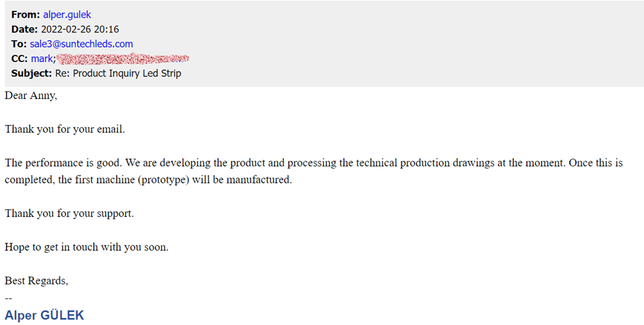This screenshot has height=325, width=644.
Task: Select the 2022-02-26 20:16 timestamp
Action: pyautogui.click(x=80, y=29)
